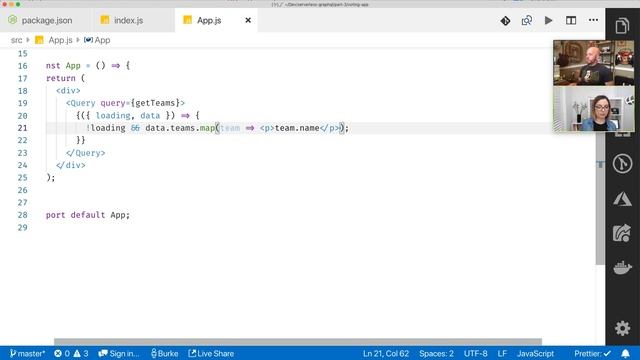Click the index.js file icon

tap(105, 20)
